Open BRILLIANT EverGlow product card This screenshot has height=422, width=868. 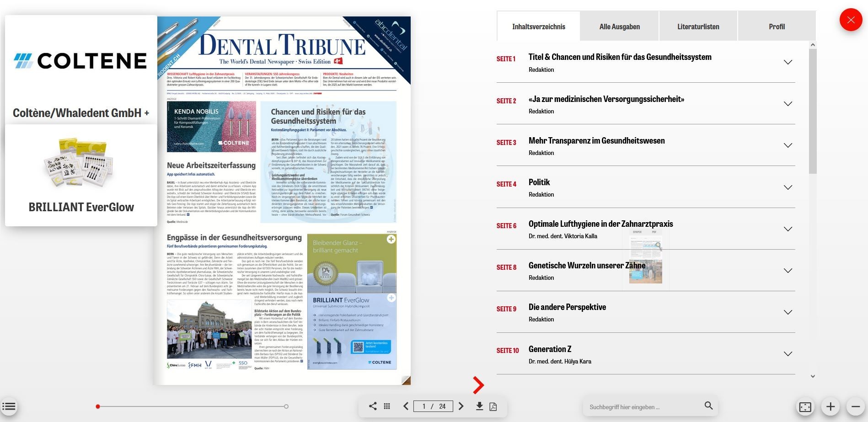[x=81, y=176]
